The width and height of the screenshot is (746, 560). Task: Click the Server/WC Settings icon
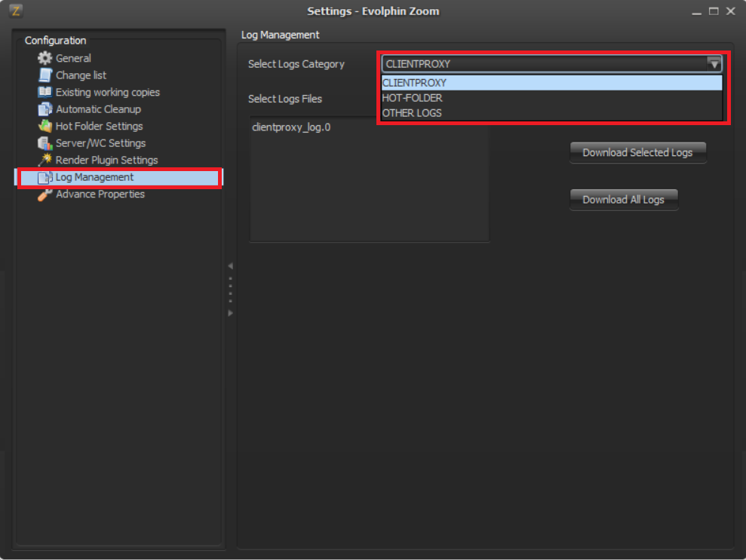coord(45,143)
